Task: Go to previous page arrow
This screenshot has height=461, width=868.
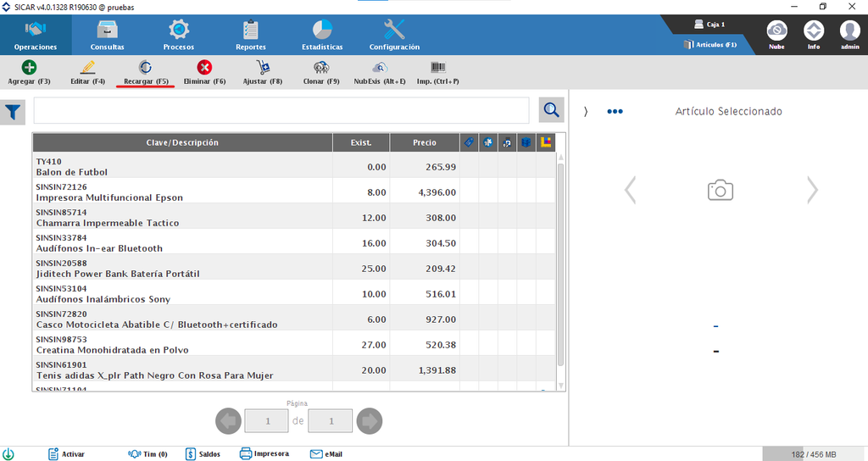Action: (x=228, y=421)
